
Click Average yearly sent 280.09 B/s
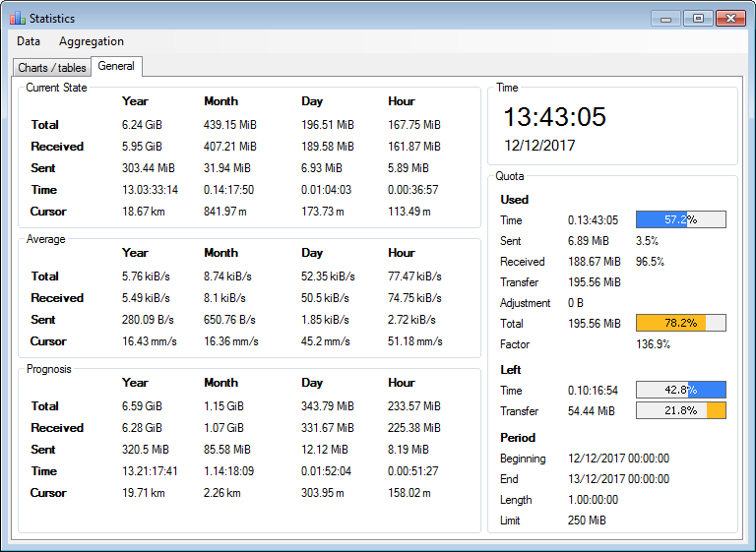tap(148, 320)
